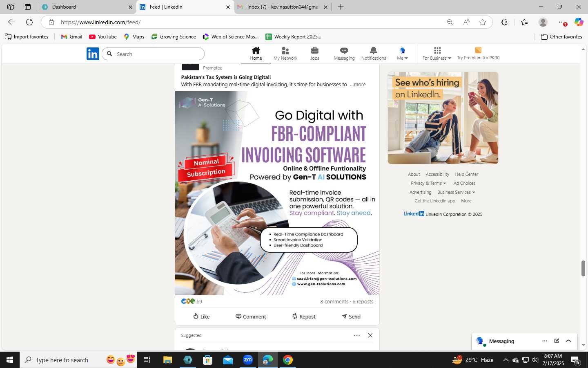Viewport: 588px width, 368px height.
Task: Open See who's hiring ad
Action: point(443,118)
